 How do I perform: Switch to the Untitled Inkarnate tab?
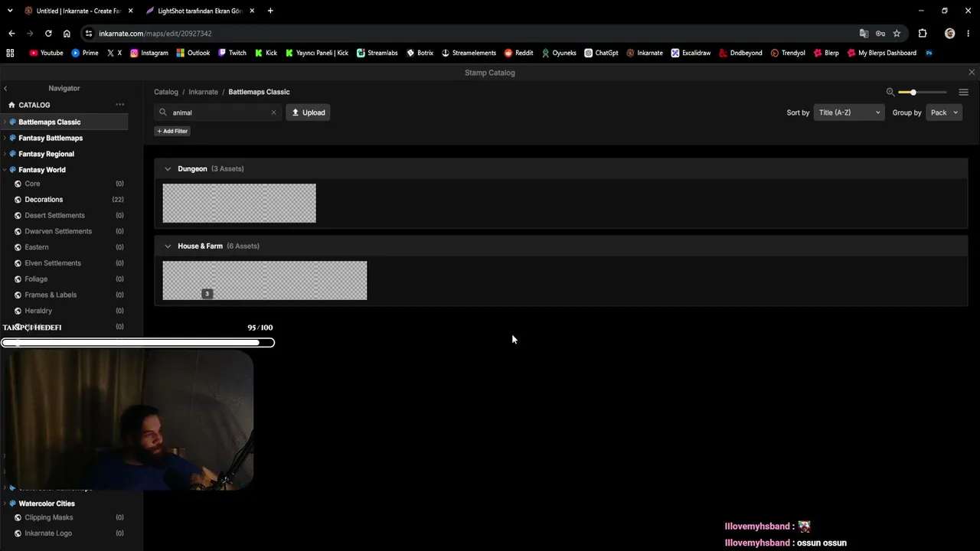tap(78, 11)
